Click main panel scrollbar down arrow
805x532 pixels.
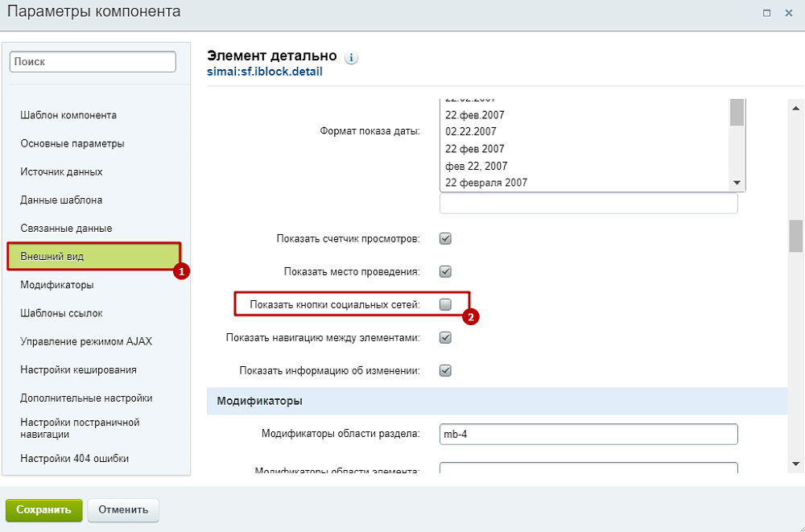pyautogui.click(x=795, y=464)
